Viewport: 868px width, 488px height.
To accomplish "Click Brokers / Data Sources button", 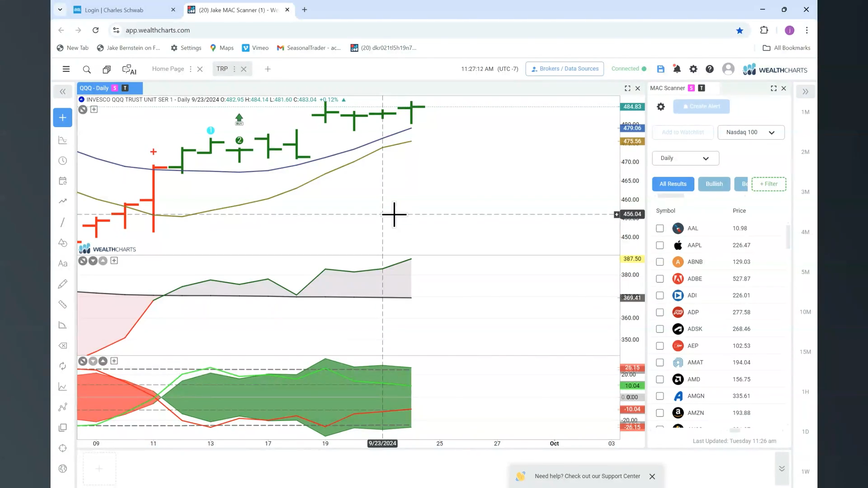I will click(x=565, y=69).
